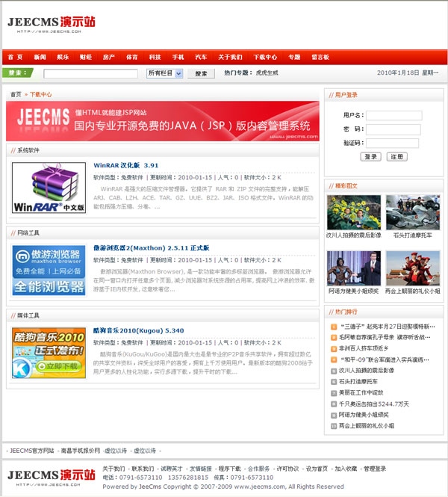Click the red JEECMS JAVA CMS banner
Screen dimensions: 448x497
pos(163,121)
